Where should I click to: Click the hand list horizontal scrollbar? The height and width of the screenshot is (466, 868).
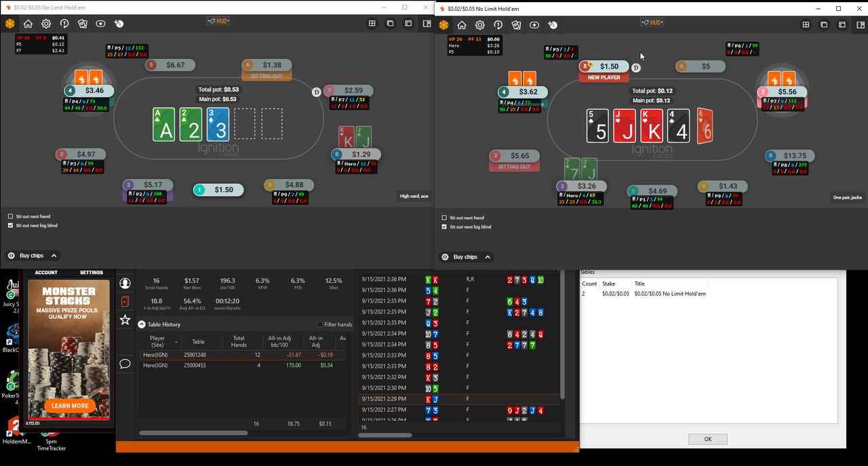point(384,435)
